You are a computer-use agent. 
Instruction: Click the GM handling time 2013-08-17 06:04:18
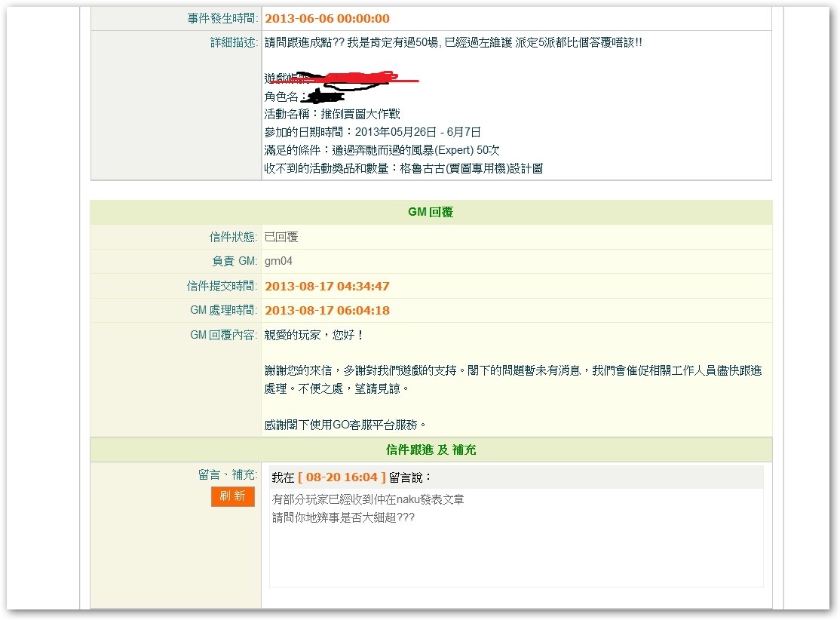click(327, 311)
